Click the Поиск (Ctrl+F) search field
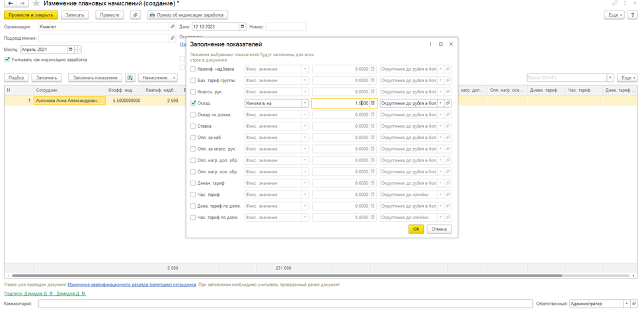Image resolution: width=644 pixels, height=309 pixels. click(567, 77)
